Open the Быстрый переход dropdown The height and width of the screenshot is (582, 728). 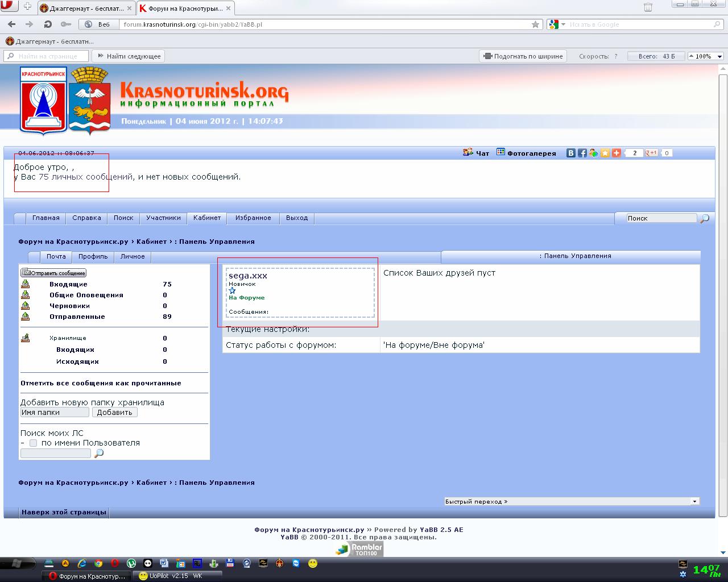click(572, 501)
